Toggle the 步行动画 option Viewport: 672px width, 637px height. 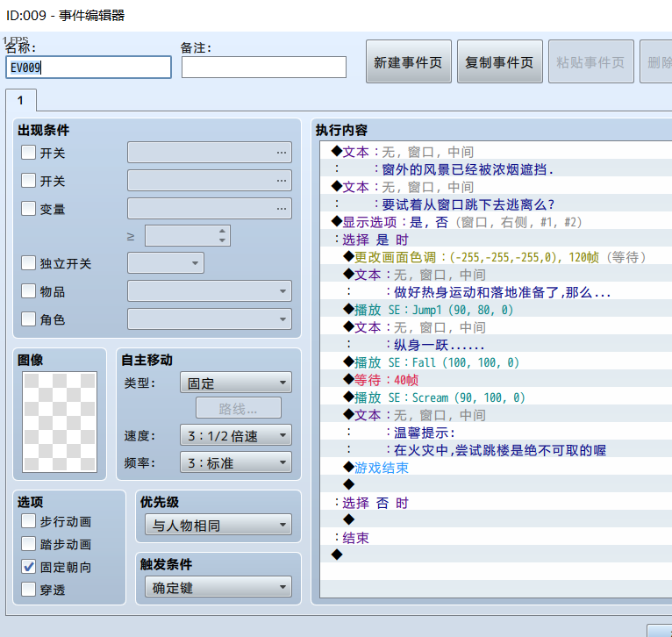(28, 521)
